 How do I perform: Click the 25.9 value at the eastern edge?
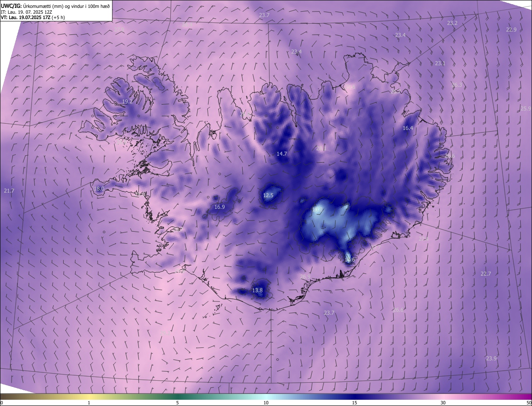(526, 108)
